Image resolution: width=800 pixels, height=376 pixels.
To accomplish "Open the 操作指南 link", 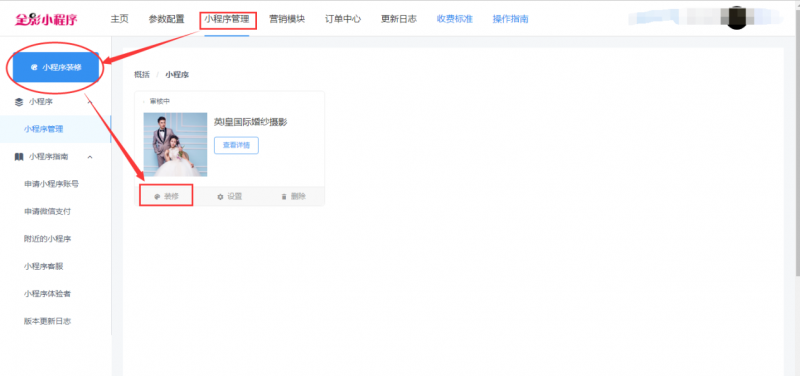I will pos(510,19).
